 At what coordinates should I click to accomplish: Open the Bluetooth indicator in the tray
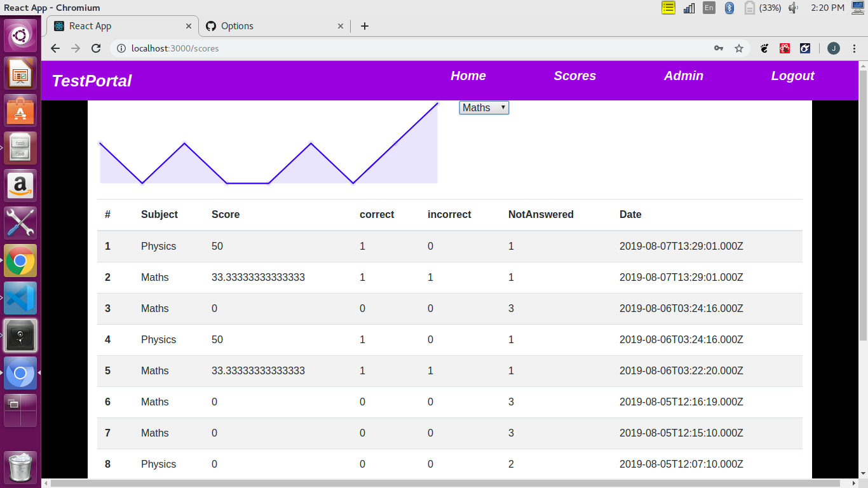(729, 8)
